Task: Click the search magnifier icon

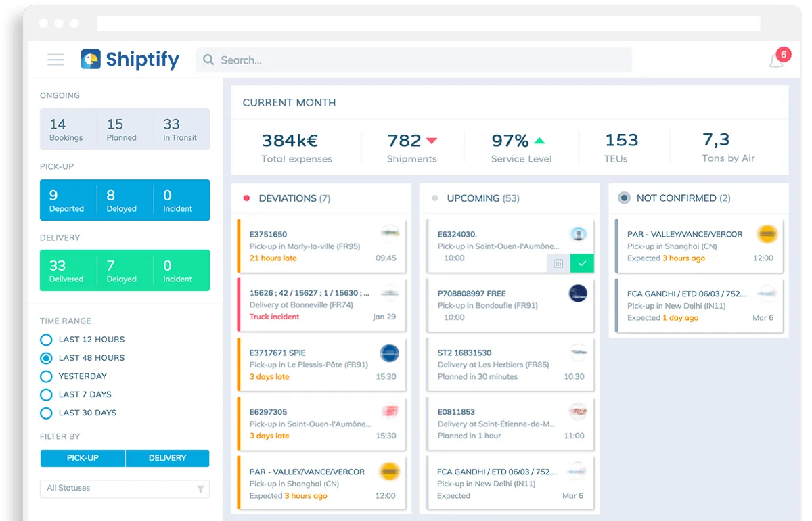Action: click(x=208, y=60)
